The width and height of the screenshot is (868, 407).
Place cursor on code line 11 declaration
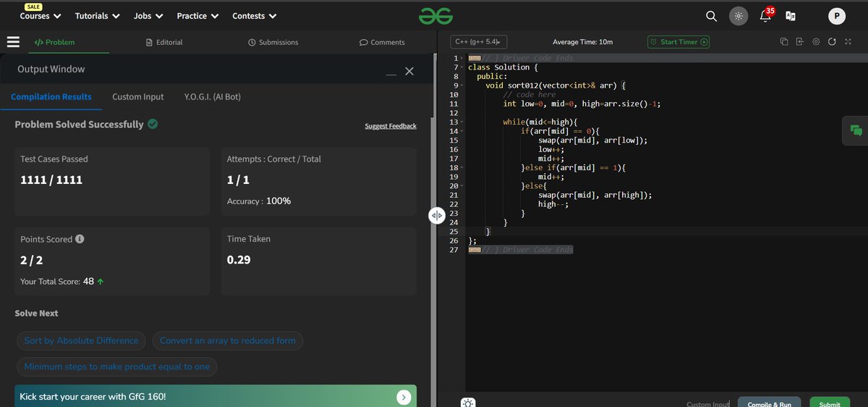[x=582, y=104]
